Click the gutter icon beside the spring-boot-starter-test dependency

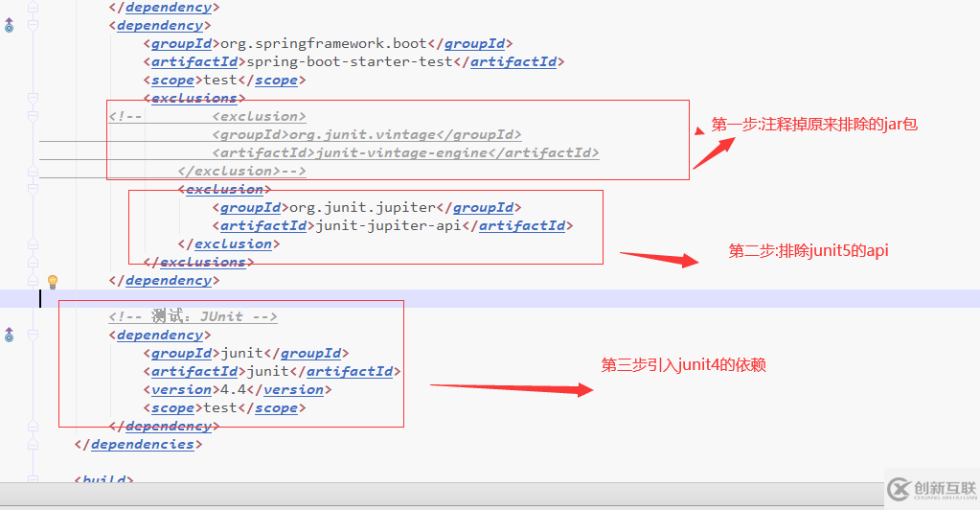pyautogui.click(x=9, y=26)
